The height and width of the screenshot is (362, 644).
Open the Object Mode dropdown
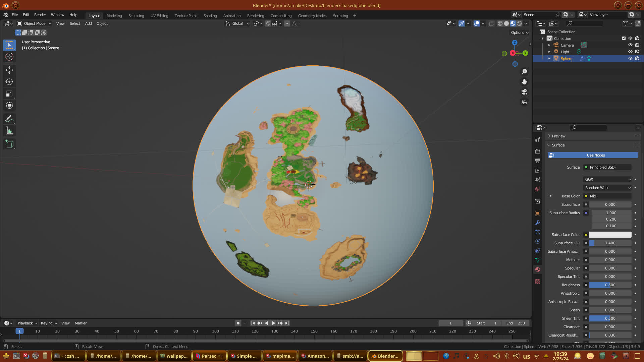[x=34, y=23]
